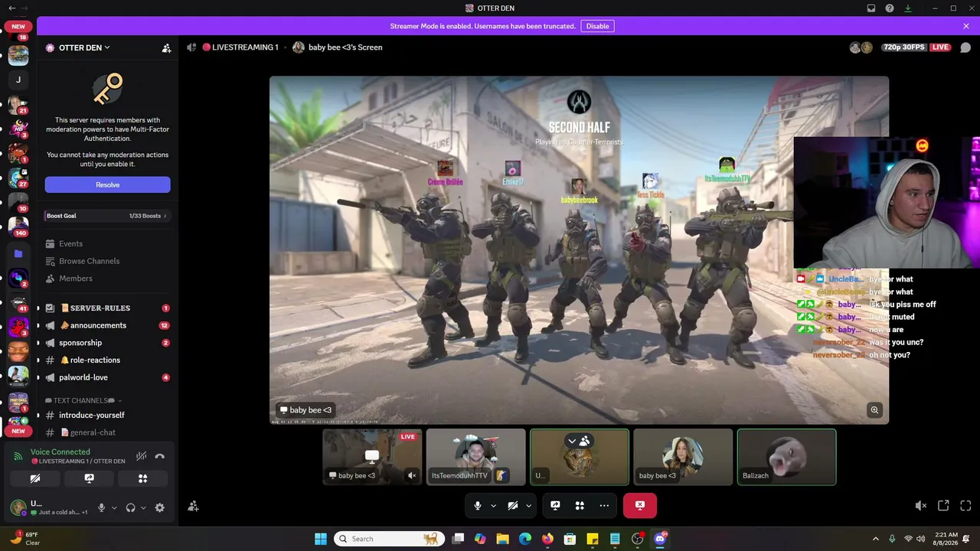Unmute the muted speaker on the LIVE thumbnail
Viewport: 980px width, 551px height.
(412, 475)
